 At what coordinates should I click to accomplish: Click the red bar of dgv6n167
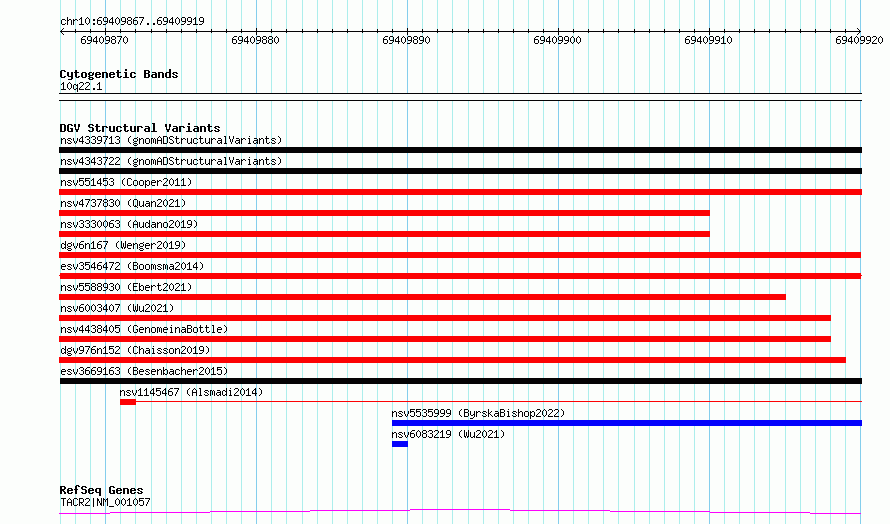pyautogui.click(x=460, y=255)
